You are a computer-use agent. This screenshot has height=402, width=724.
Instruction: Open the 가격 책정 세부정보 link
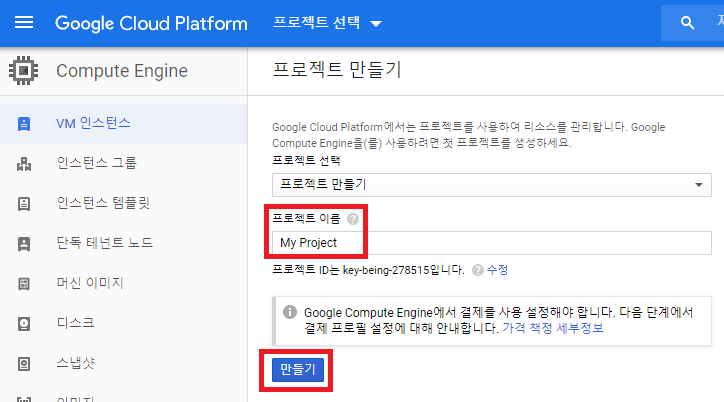pyautogui.click(x=551, y=328)
